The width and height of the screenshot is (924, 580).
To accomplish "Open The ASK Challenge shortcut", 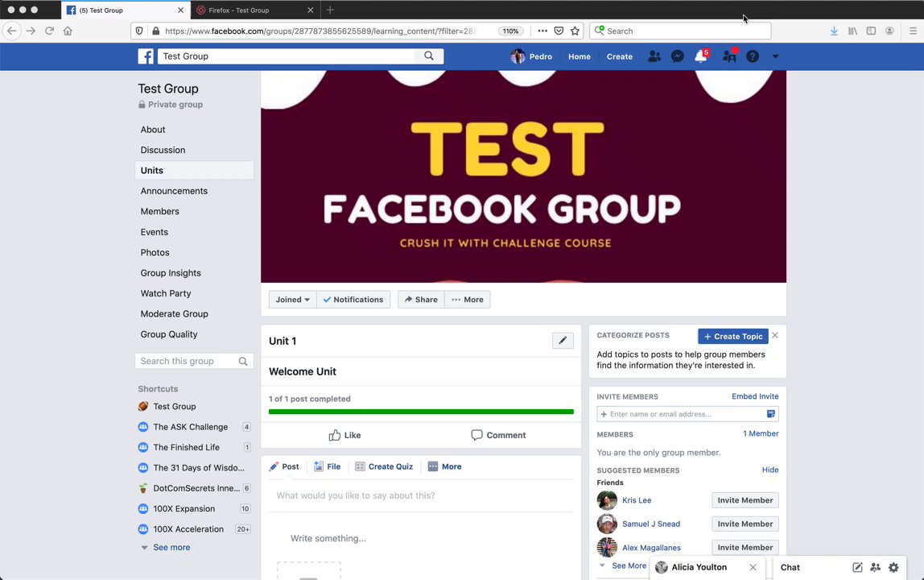I will pyautogui.click(x=190, y=427).
